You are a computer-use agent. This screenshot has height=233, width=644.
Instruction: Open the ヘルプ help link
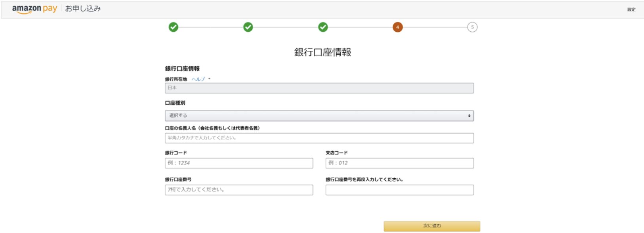[198, 79]
